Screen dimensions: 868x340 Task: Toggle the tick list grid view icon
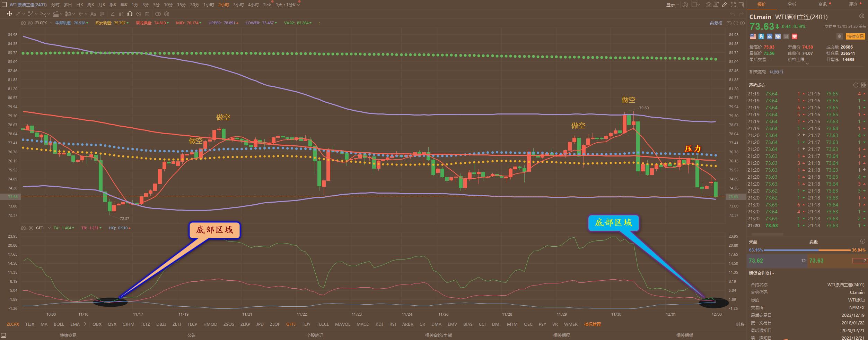[863, 85]
